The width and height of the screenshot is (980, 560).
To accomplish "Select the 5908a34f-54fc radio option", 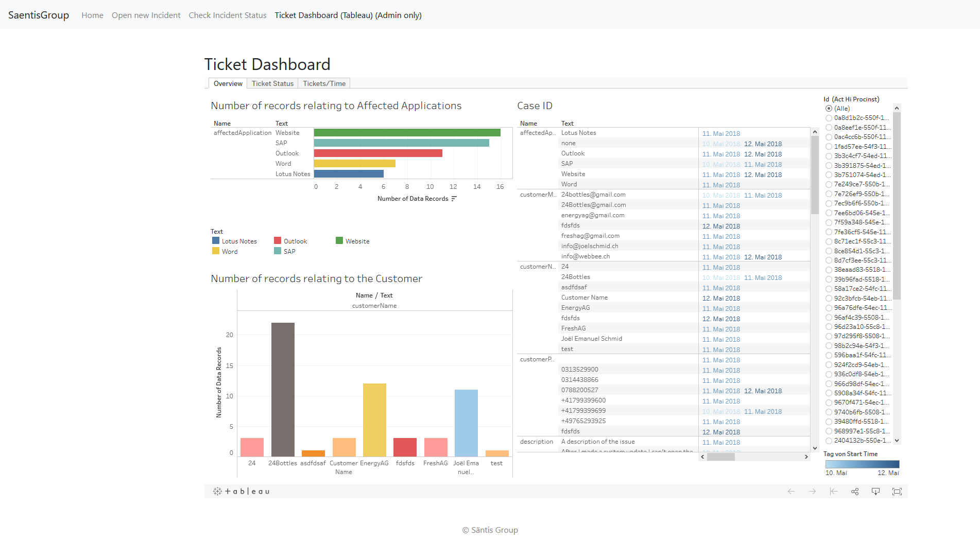I will click(829, 393).
